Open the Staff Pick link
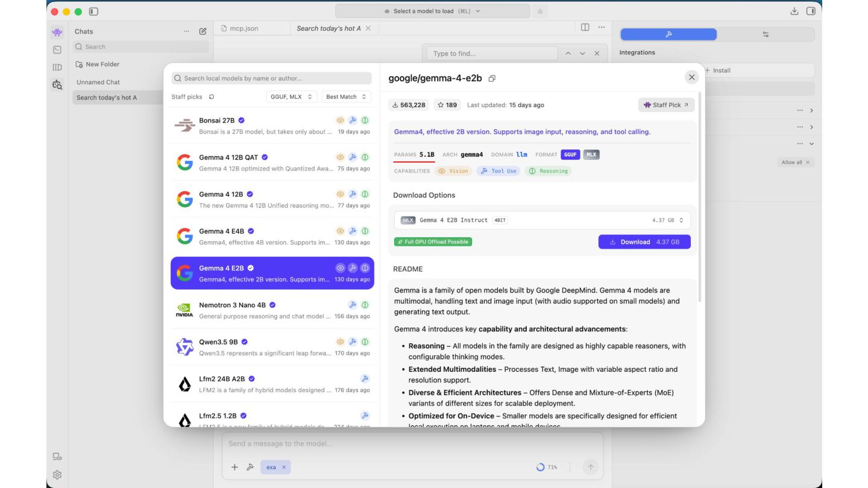868x488 pixels. [x=666, y=105]
